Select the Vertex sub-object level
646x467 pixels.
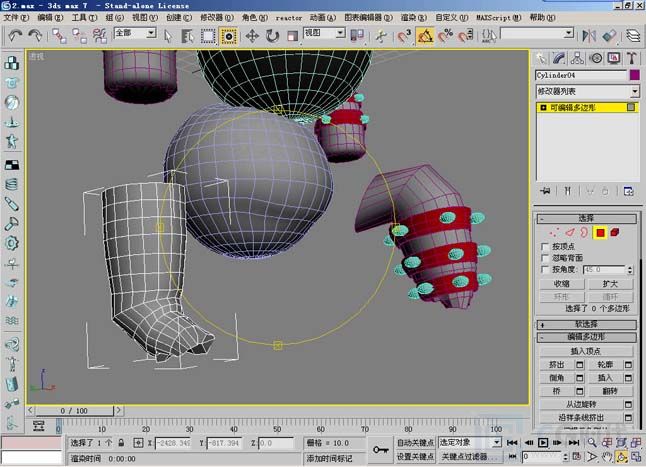(x=554, y=233)
